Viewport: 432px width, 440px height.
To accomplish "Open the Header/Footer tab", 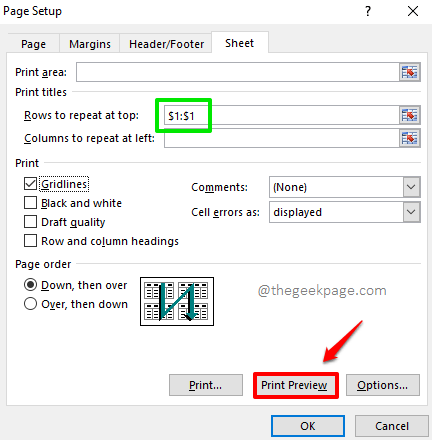I will [166, 44].
